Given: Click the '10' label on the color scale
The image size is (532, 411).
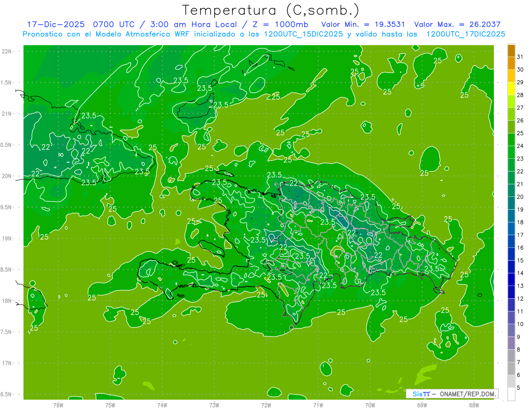Looking at the screenshot, I should pyautogui.click(x=520, y=324).
